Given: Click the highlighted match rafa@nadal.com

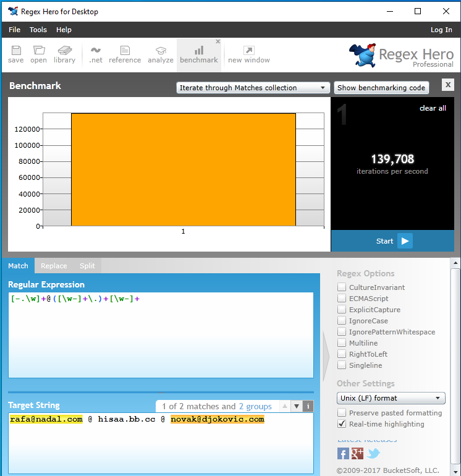Looking at the screenshot, I should [x=46, y=419].
